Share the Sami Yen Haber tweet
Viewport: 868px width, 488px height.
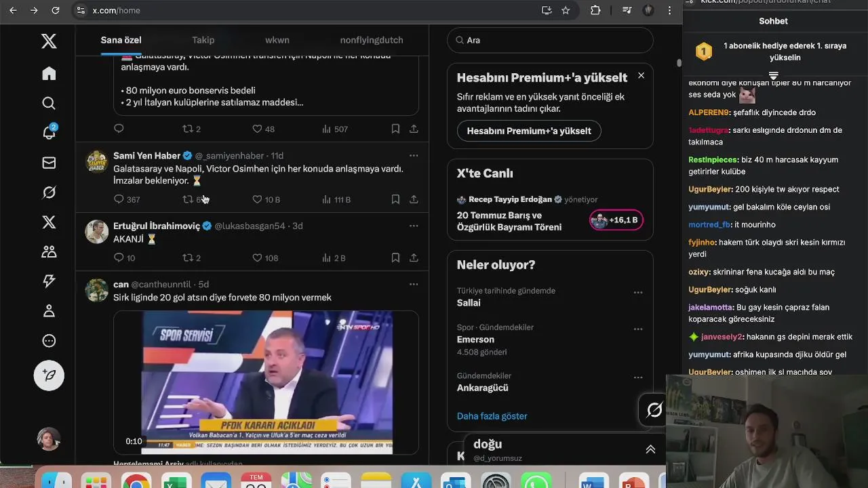coord(414,199)
